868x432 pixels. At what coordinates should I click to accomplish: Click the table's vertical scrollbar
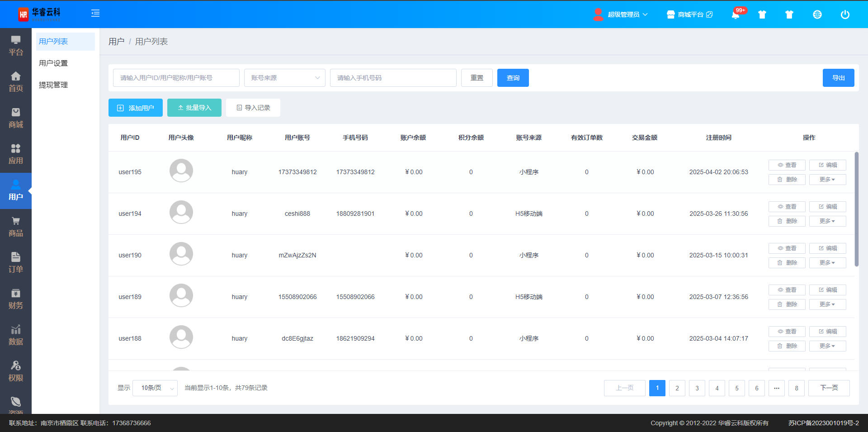coord(856,209)
